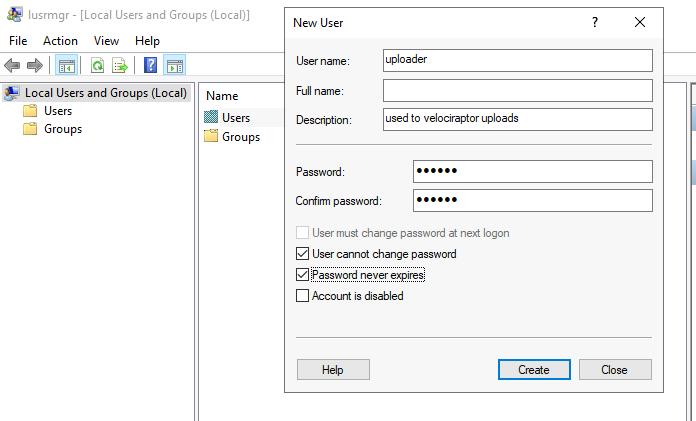Open the View menu
This screenshot has width=696, height=421.
point(106,41)
